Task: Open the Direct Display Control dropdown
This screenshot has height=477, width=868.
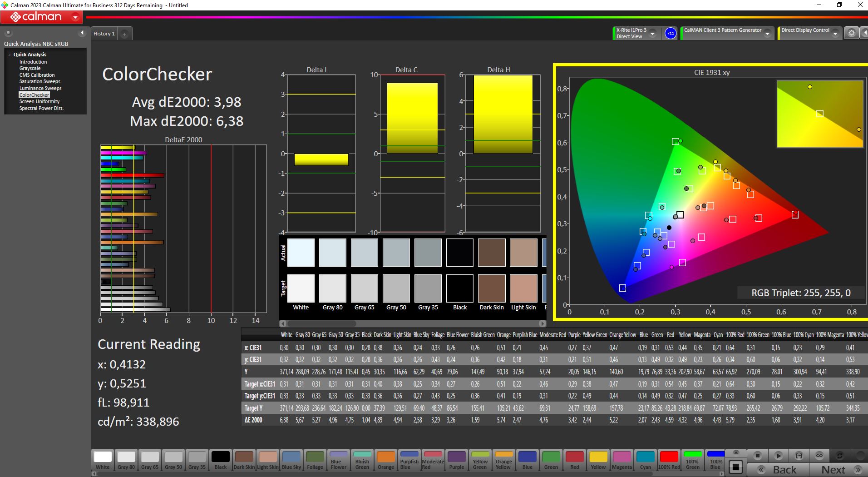Action: (835, 34)
